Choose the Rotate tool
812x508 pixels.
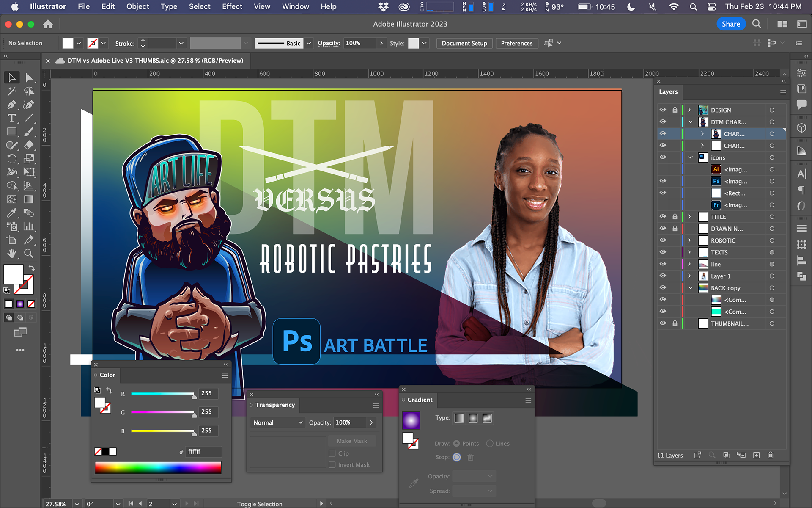point(12,159)
